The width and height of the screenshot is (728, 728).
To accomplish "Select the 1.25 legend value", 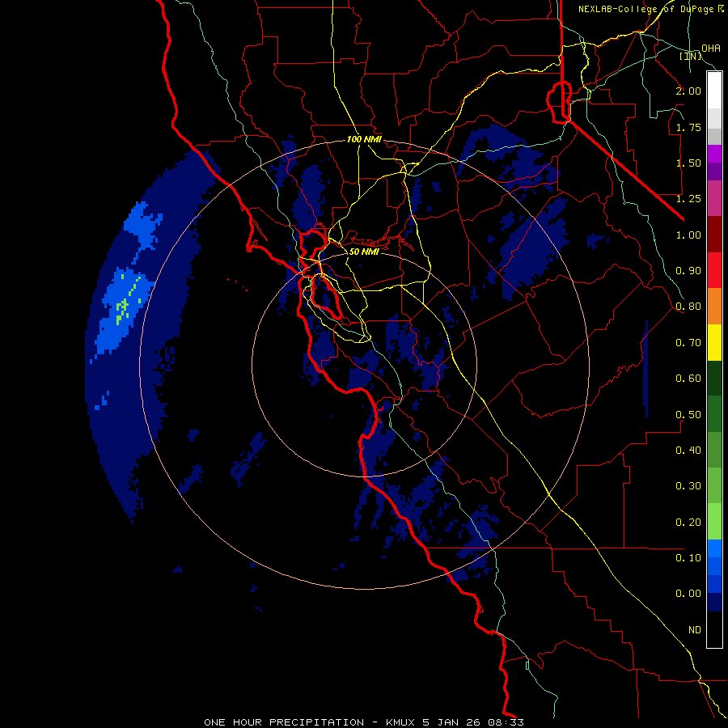I will [688, 199].
